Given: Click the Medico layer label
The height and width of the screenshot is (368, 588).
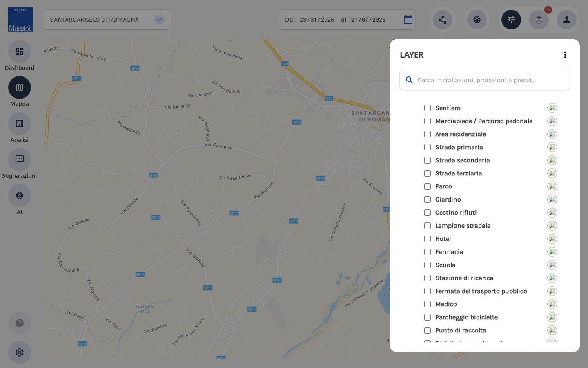Looking at the screenshot, I should coord(446,304).
